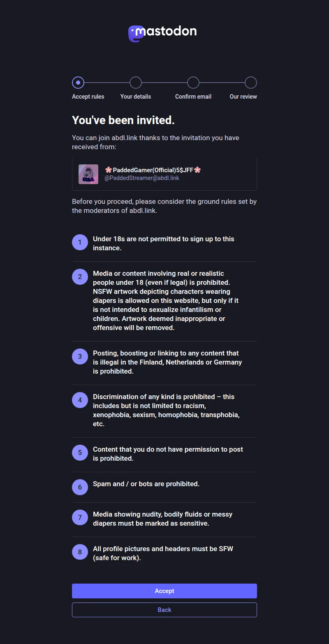Click the "Confirm email" step label
Viewport: 329px width, 644px height.
click(193, 97)
